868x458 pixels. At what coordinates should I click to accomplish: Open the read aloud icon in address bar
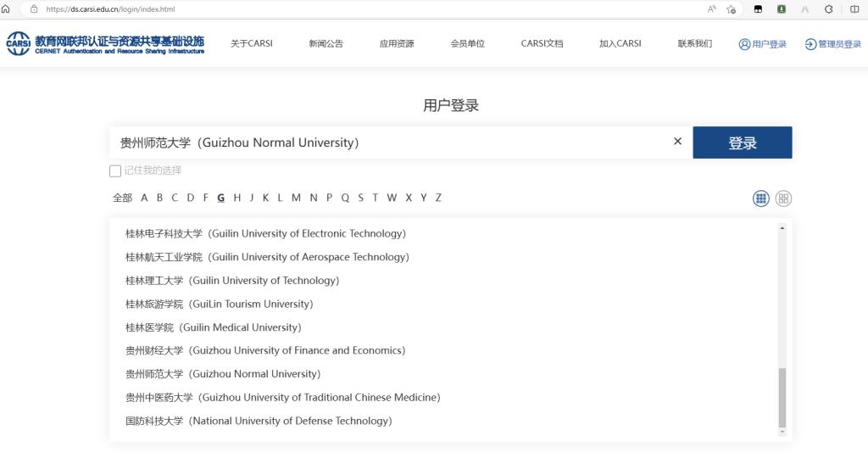point(712,8)
